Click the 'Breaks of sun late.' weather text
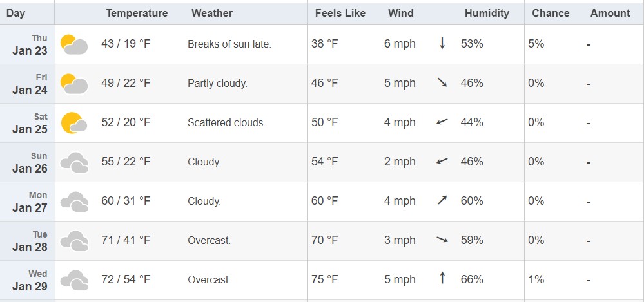Screen dimensions: 644x302 click(229, 44)
